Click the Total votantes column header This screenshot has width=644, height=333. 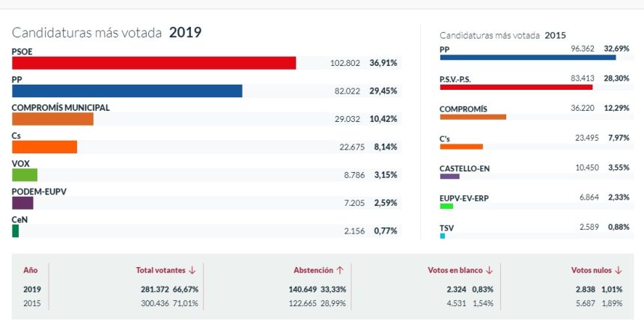point(160,270)
